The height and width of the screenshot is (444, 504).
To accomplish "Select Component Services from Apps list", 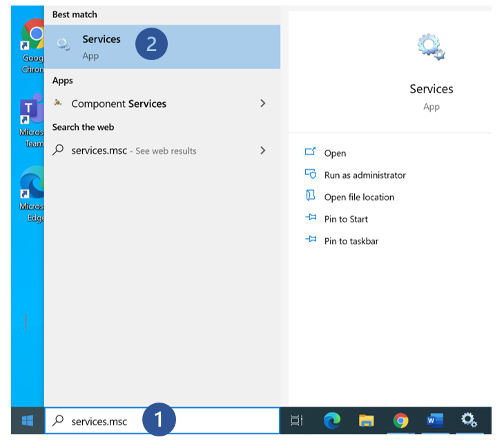I will pos(119,104).
